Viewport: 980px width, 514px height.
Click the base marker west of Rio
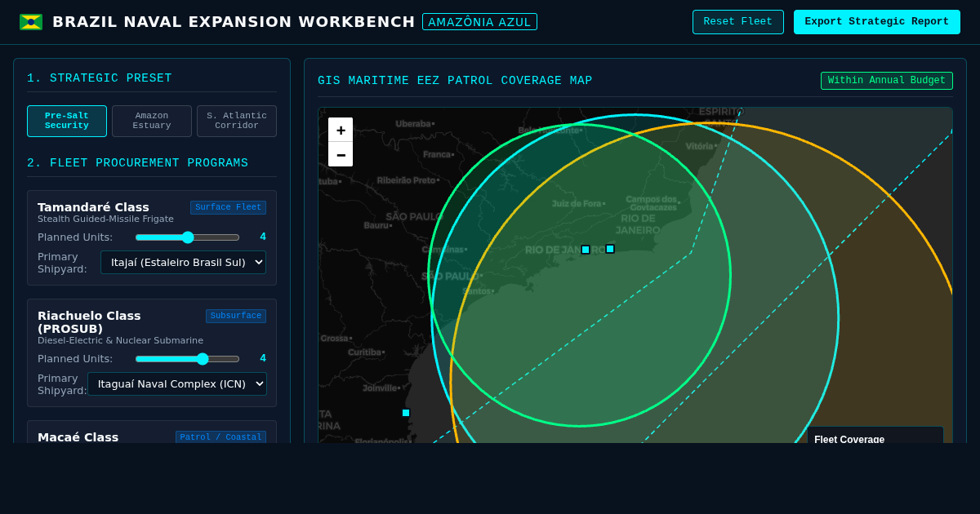click(586, 250)
